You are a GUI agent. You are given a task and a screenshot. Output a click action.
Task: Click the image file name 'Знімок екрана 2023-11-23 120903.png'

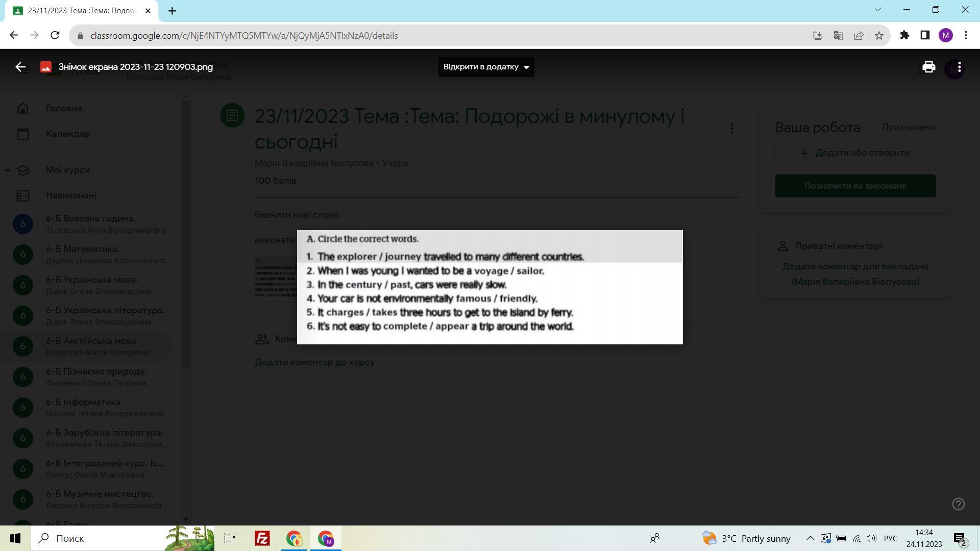tap(136, 67)
